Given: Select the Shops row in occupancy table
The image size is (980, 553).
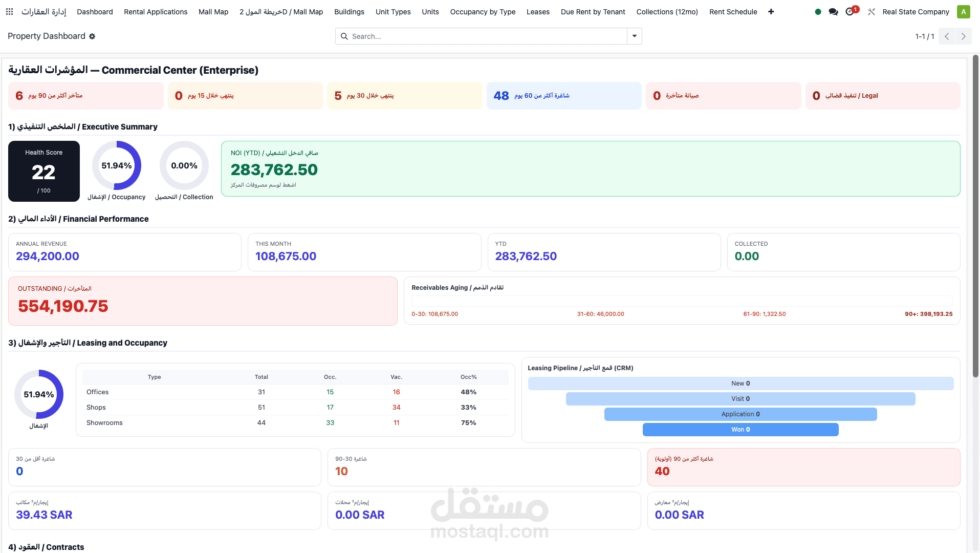Looking at the screenshot, I should pos(295,407).
